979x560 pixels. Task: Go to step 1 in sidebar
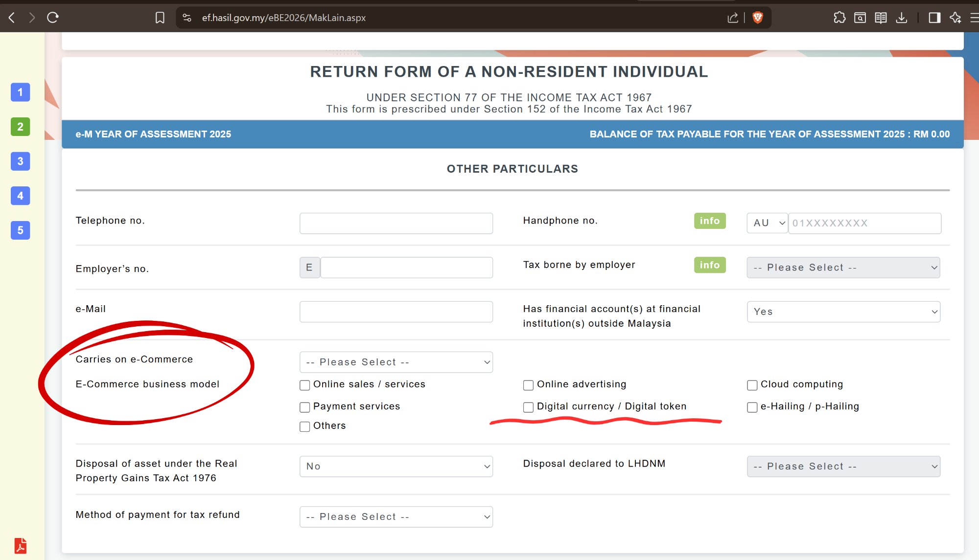(20, 92)
